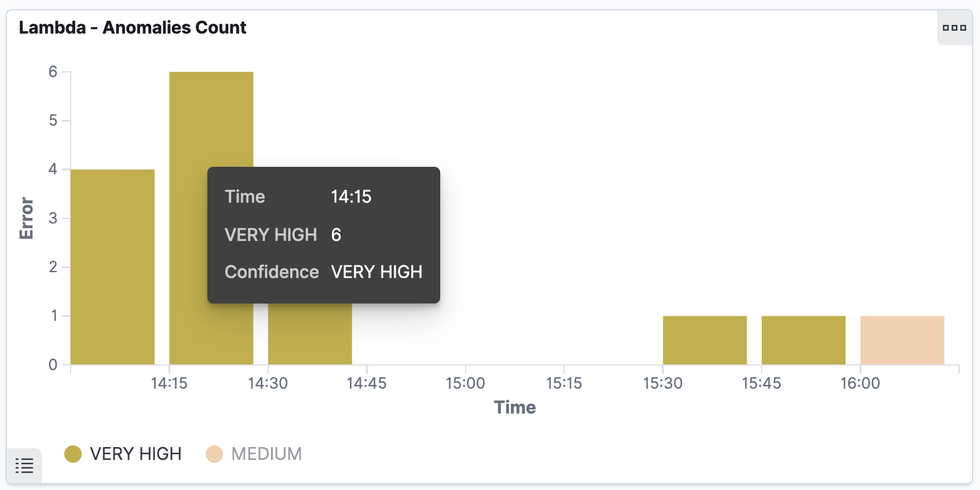Click the MEDIUM legend color dot
The height and width of the screenshot is (490, 980).
tap(214, 454)
